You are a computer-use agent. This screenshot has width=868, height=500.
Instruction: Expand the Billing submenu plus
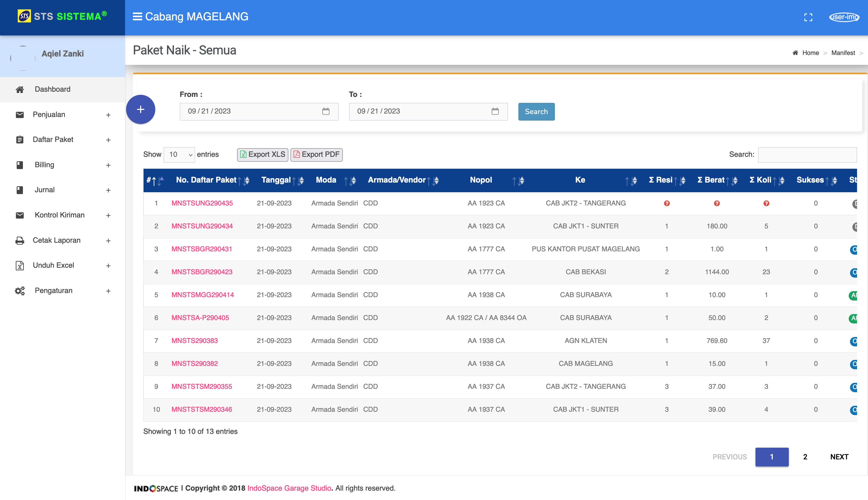coord(108,165)
